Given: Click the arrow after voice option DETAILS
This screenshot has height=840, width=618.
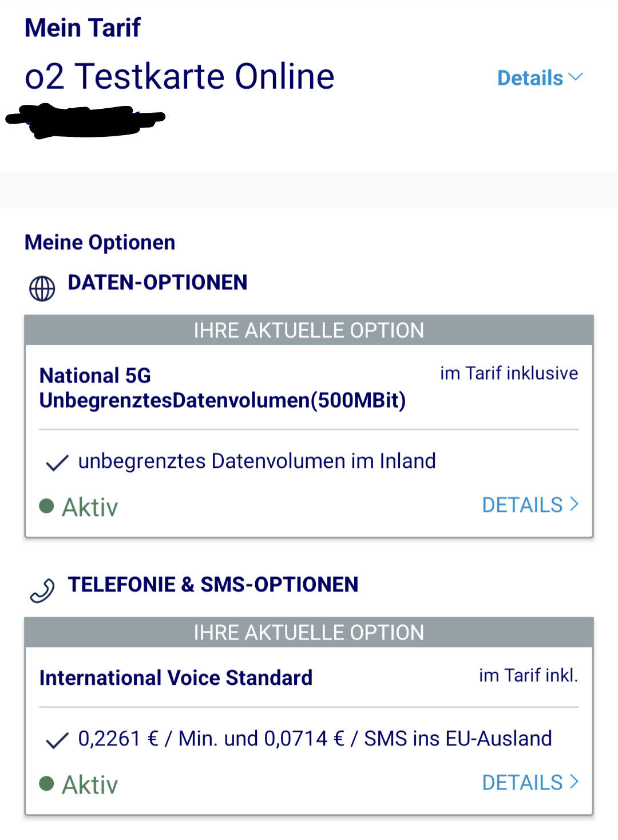Looking at the screenshot, I should click(574, 782).
